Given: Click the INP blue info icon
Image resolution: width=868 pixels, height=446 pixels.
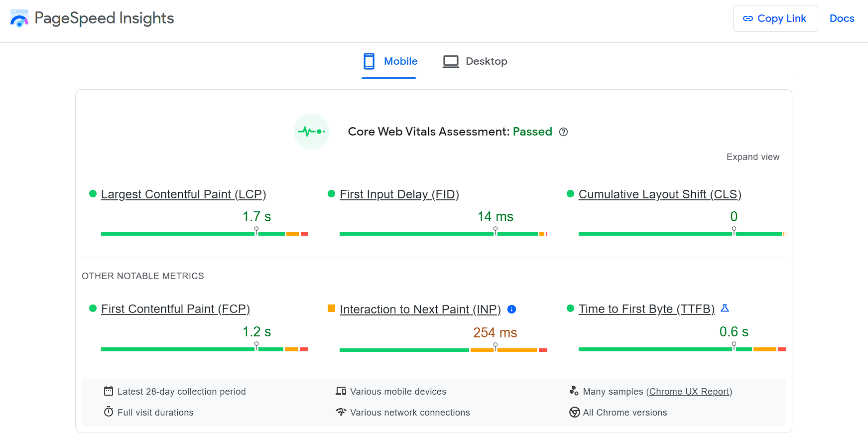Looking at the screenshot, I should point(511,309).
